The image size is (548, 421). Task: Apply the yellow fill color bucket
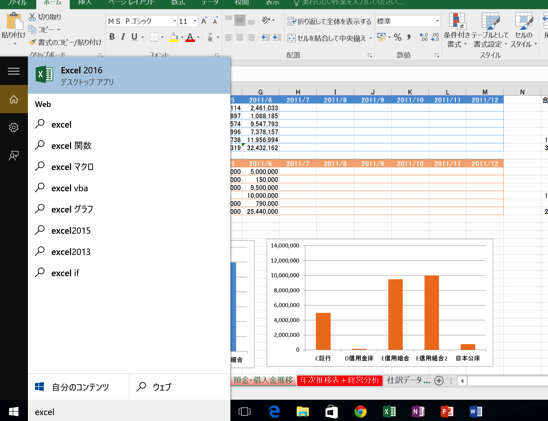pyautogui.click(x=174, y=37)
